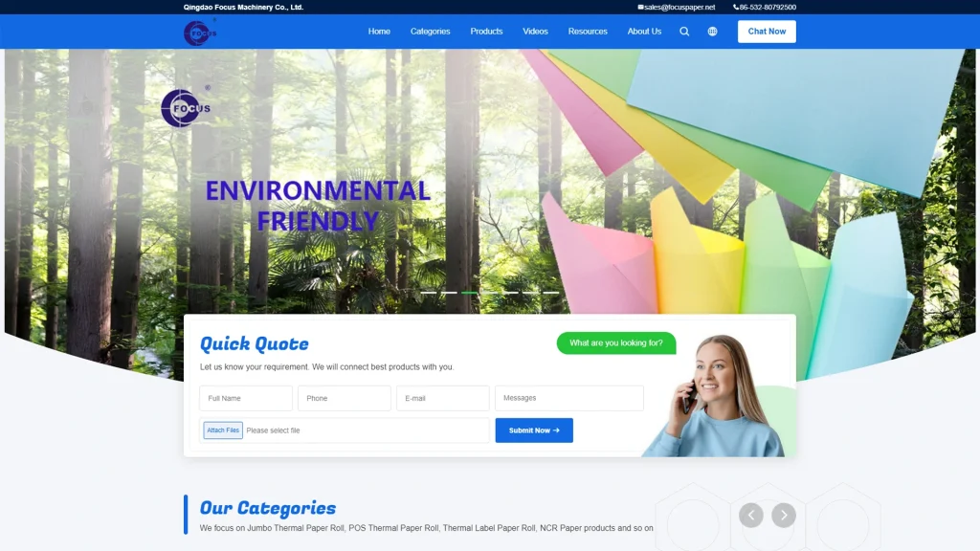Click the 'Quick Quote' heading
The width and height of the screenshot is (980, 551).
(254, 343)
